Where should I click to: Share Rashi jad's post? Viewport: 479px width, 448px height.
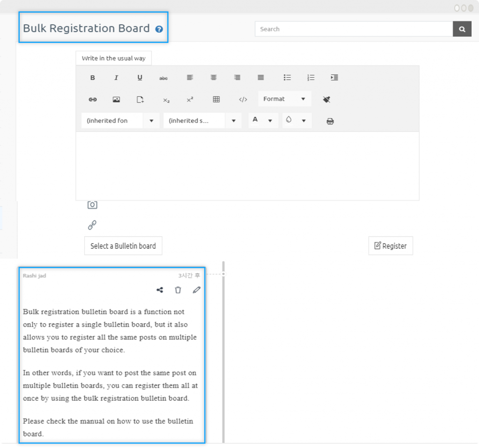160,290
